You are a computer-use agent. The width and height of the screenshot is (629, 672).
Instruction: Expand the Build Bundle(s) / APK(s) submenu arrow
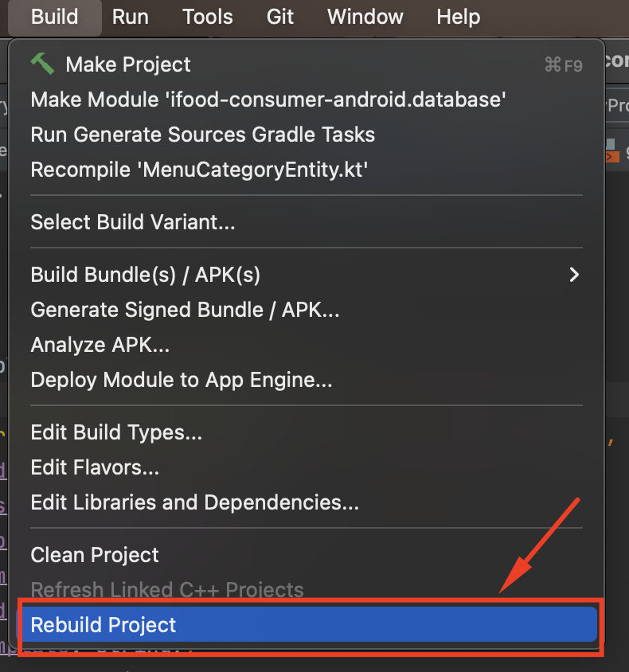(573, 275)
